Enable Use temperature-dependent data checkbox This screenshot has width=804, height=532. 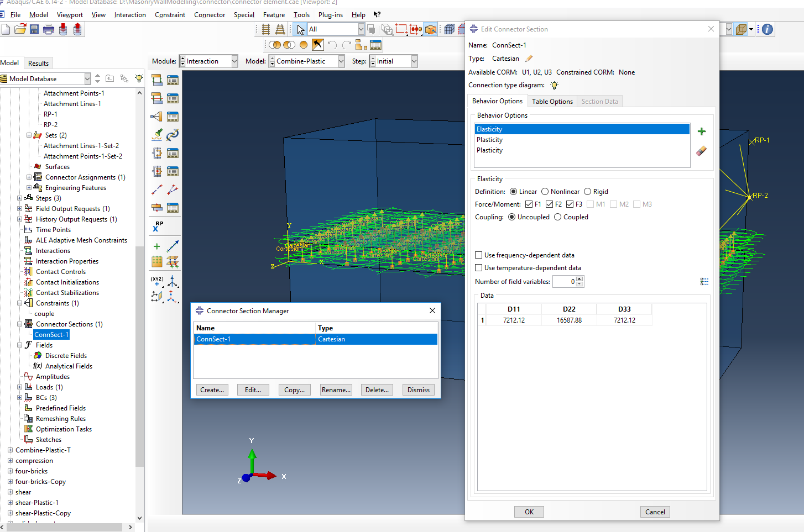[x=479, y=268]
